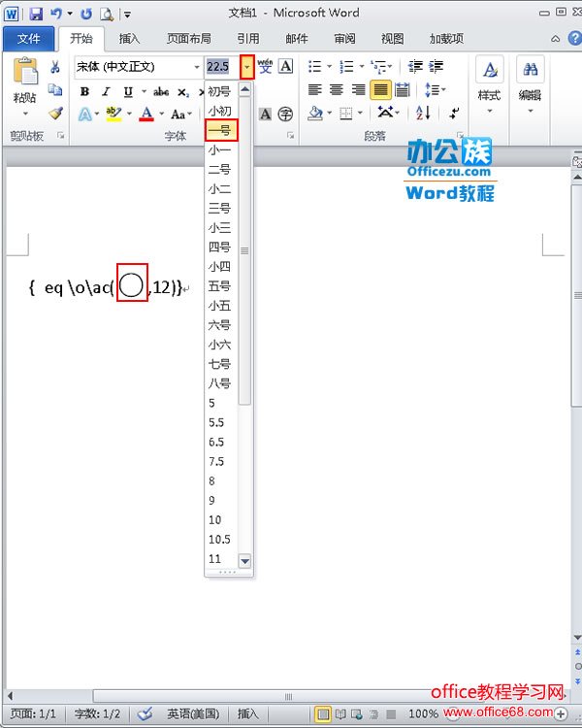Minimize the ribbon with caret icon
582x728 pixels.
555,39
